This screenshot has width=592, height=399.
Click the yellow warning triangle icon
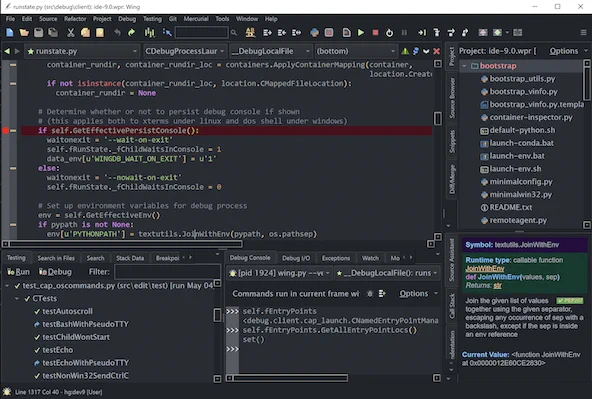click(x=405, y=51)
